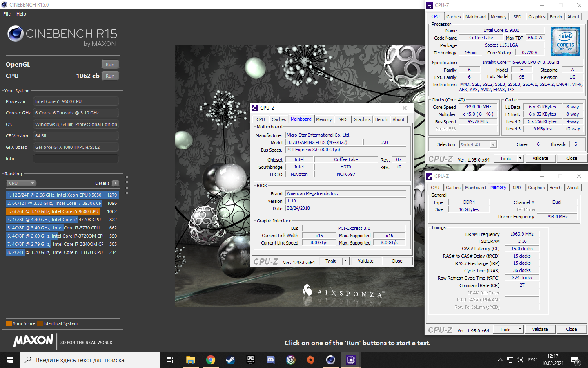Switch to Cinebench taskbar icon
Image resolution: width=588 pixels, height=368 pixels.
point(331,360)
